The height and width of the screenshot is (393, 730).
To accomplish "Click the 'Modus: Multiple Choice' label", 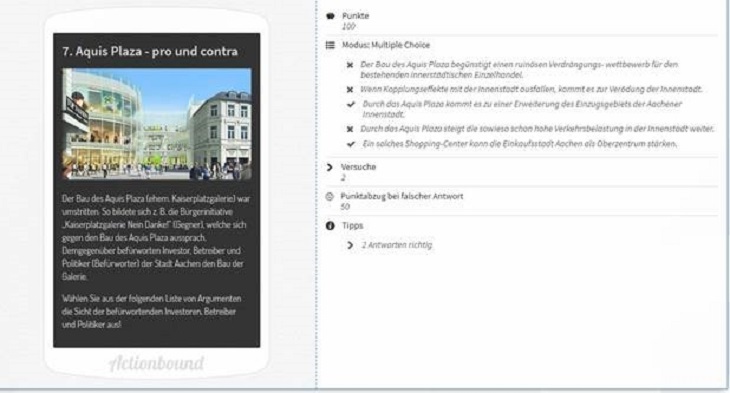I will pos(386,45).
